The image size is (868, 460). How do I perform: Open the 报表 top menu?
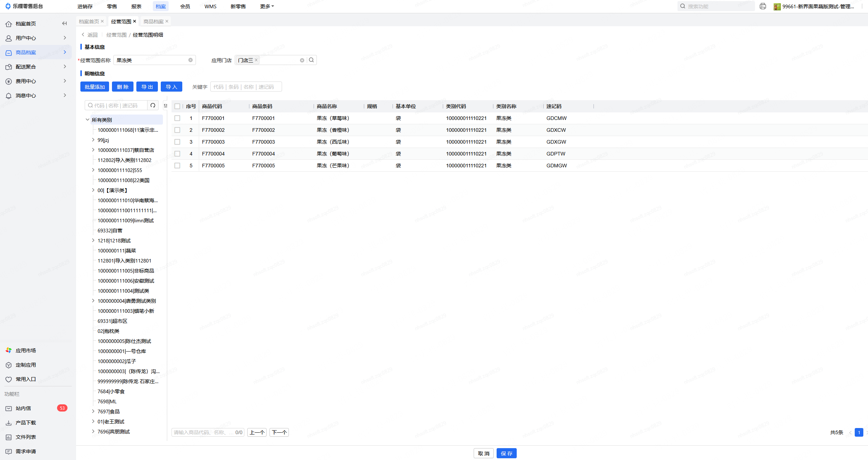pyautogui.click(x=136, y=6)
